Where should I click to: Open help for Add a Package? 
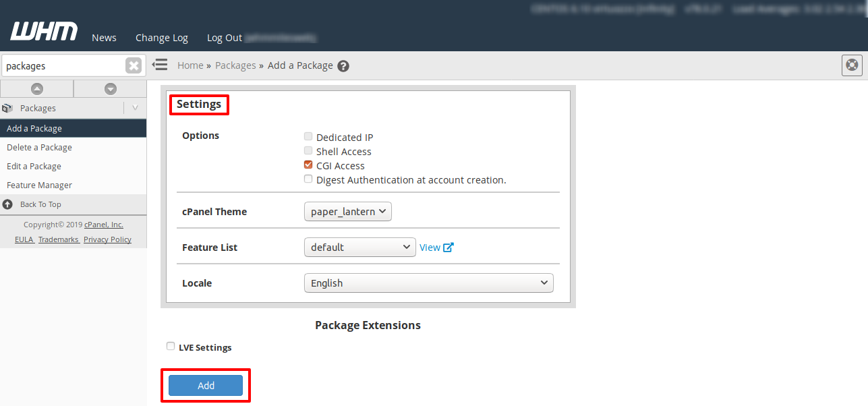(x=343, y=66)
